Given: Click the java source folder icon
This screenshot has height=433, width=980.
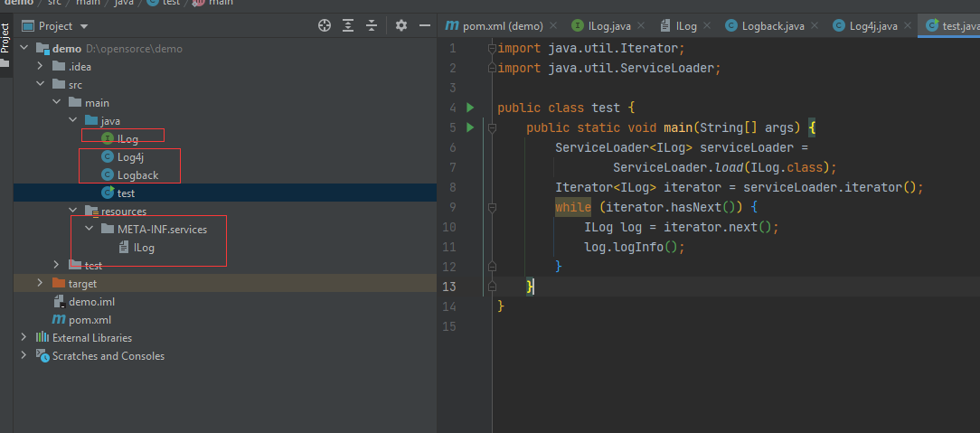Looking at the screenshot, I should click(91, 120).
